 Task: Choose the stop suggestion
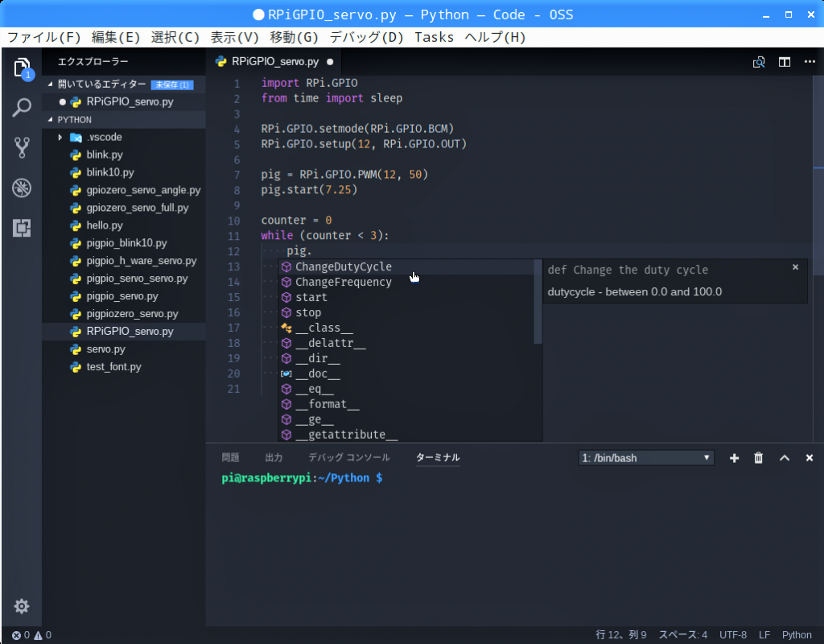coord(406,312)
